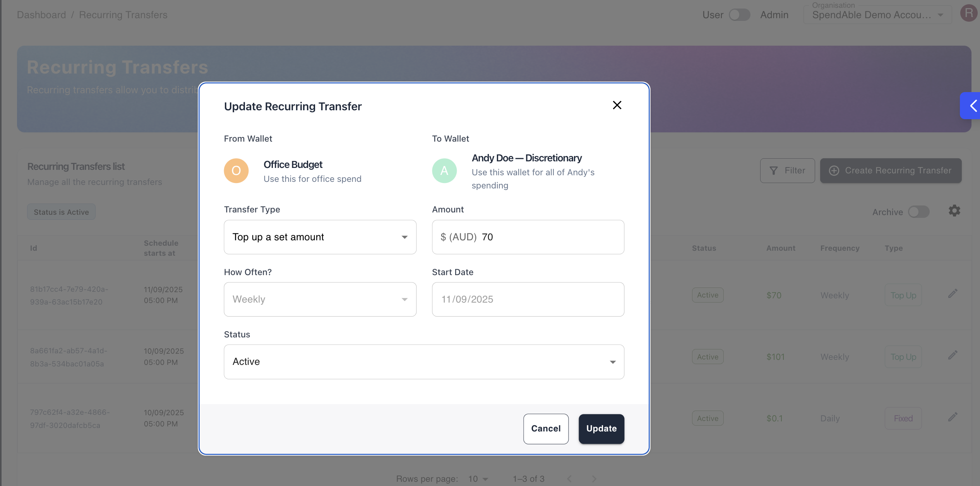
Task: Click the Amount input field
Action: (x=528, y=237)
